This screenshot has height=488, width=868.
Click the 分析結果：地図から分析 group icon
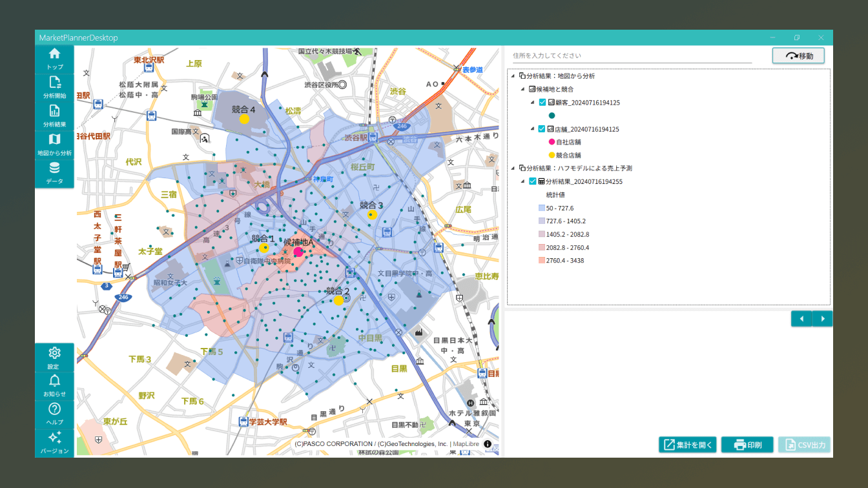pyautogui.click(x=522, y=76)
